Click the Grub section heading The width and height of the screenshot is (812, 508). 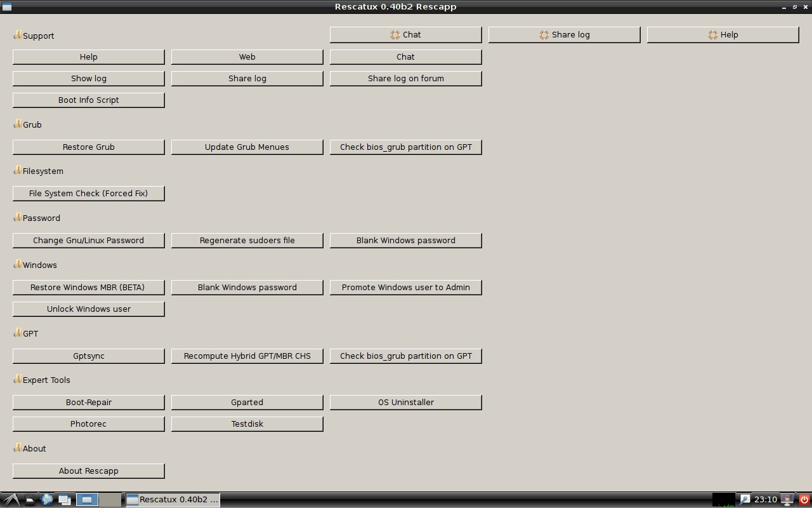tap(27, 124)
